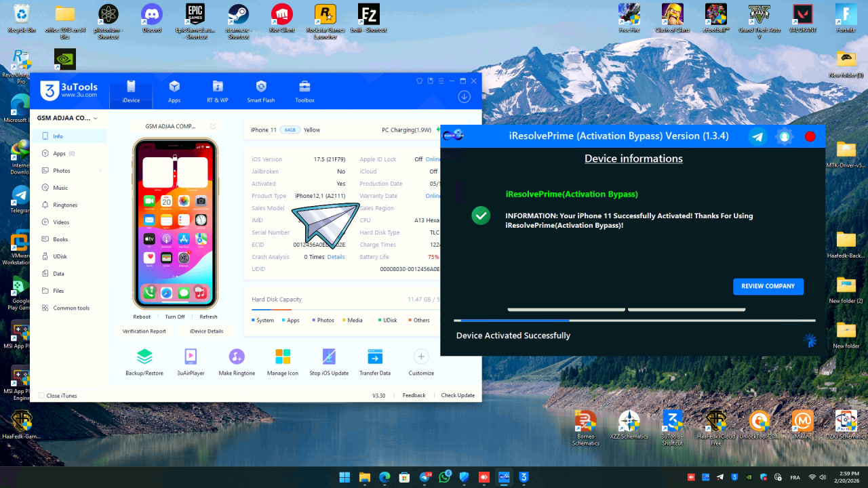Click the edit icon beside the device name

point(213,126)
